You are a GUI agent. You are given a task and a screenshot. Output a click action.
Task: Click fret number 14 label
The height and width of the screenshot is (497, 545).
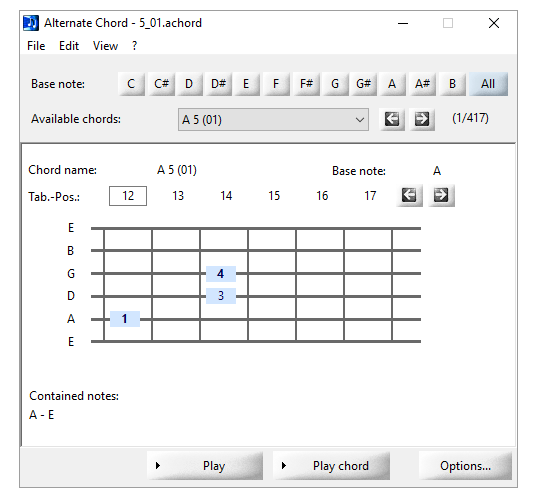(226, 196)
